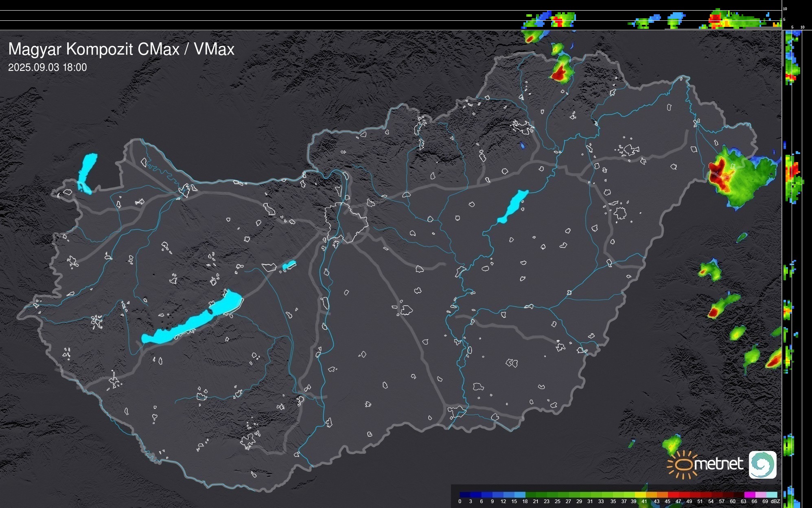Click the metnet logo text

(x=718, y=464)
